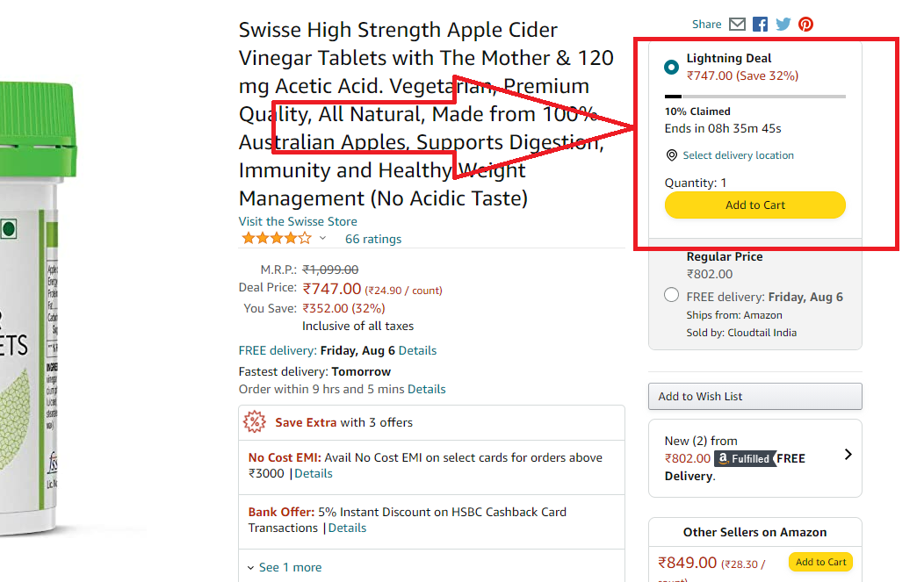The image size is (924, 582).
Task: Click Select delivery location link
Action: tap(738, 155)
